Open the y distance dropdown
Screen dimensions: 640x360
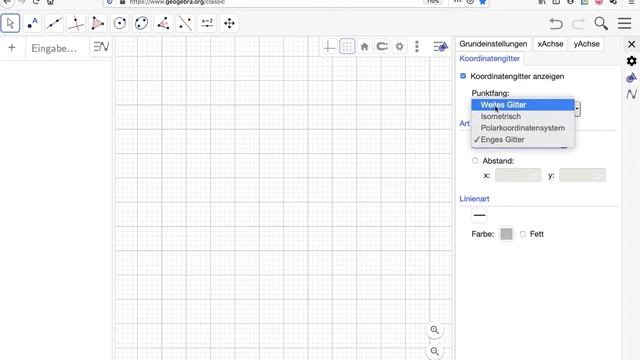pos(582,176)
